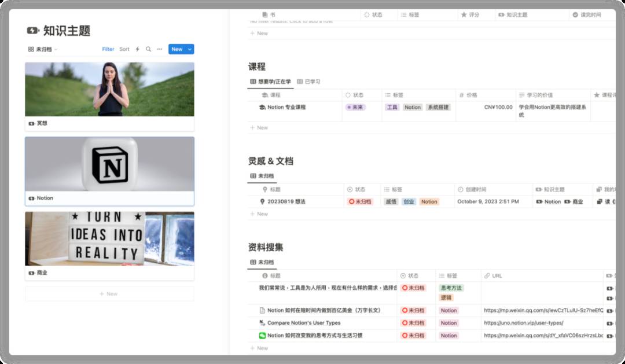The image size is (625, 364).
Task: Click the lightbulb icon beside 20230819 想法
Action: (262, 202)
